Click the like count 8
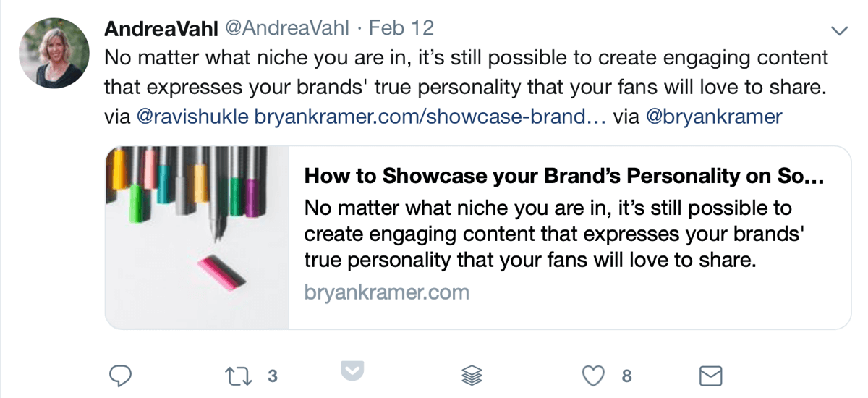Screen dimensions: 868x398 626,376
